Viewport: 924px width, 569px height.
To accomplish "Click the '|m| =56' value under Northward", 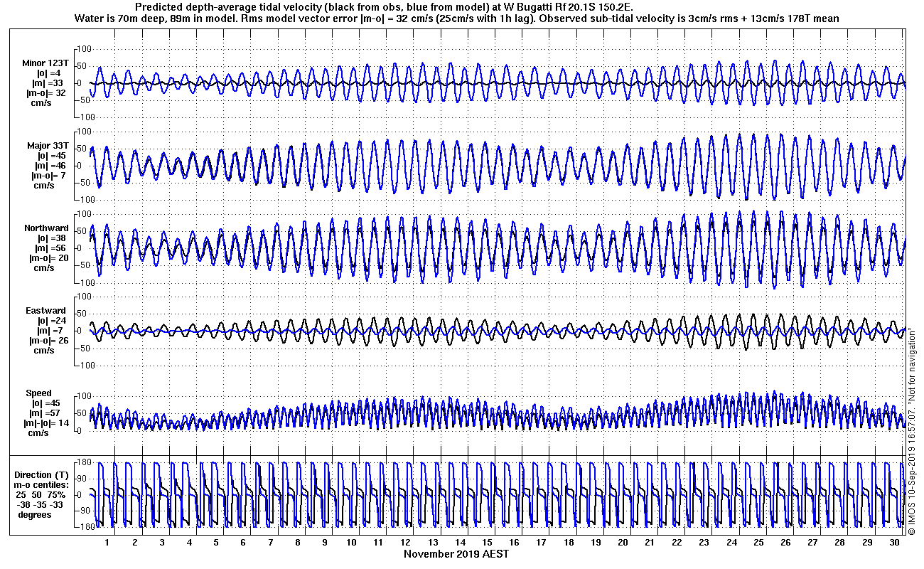I will click(48, 248).
